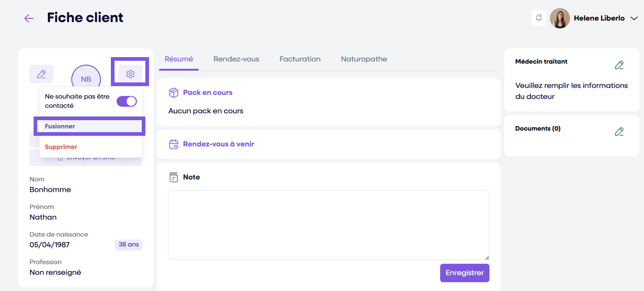
Task: Click the edit pencil for client profile
Action: pyautogui.click(x=41, y=74)
